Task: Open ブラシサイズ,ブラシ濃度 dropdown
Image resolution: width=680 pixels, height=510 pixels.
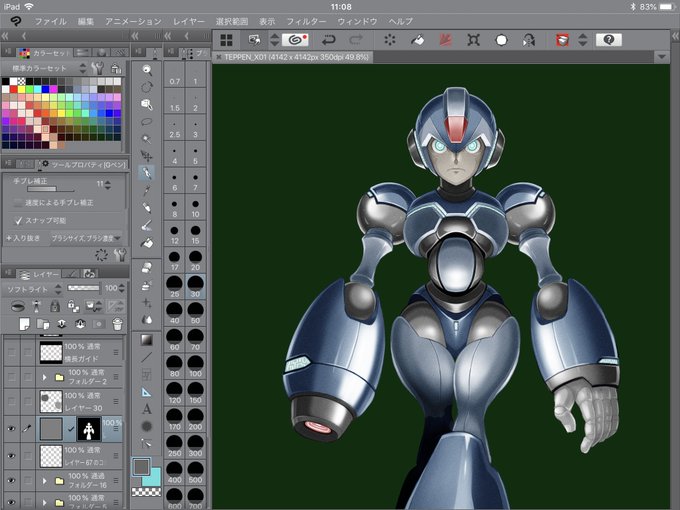Action: 86,238
